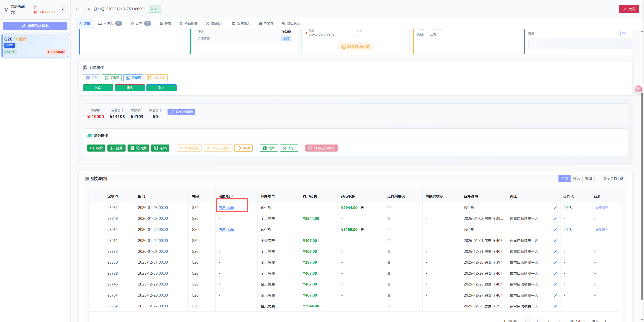Click the printer icon next to ¥2944.00 payment
Viewport: 644px width, 322px height.
pyautogui.click(x=362, y=208)
